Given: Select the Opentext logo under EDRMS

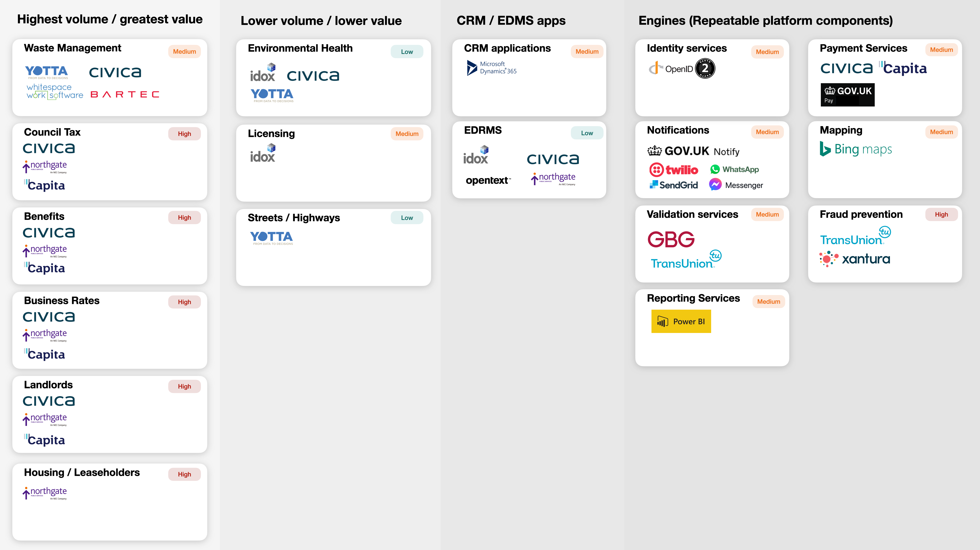Looking at the screenshot, I should click(488, 180).
